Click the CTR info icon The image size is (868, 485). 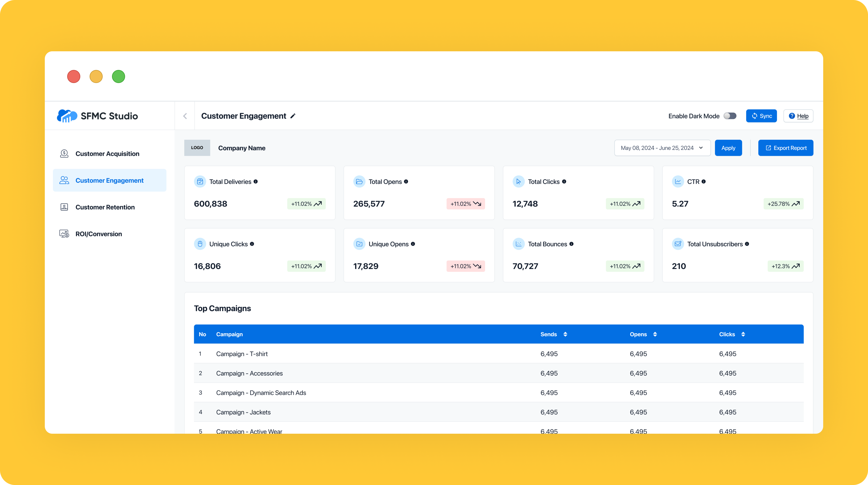pos(703,182)
